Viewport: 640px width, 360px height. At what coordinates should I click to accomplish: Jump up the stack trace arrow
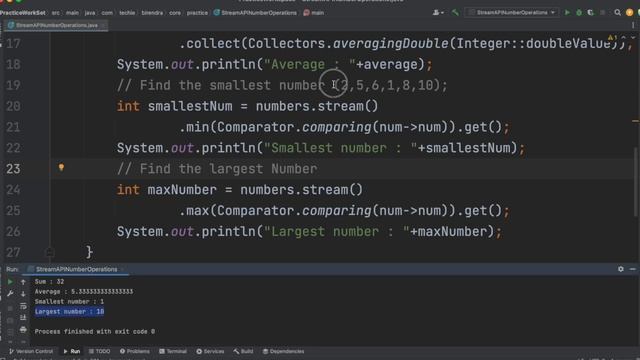pos(23,282)
